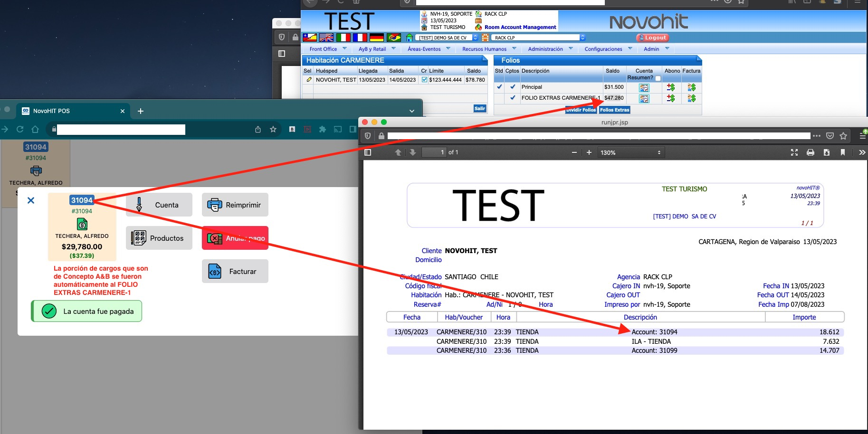The image size is (868, 434).
Task: Expand the Front Office menu
Action: pyautogui.click(x=328, y=49)
